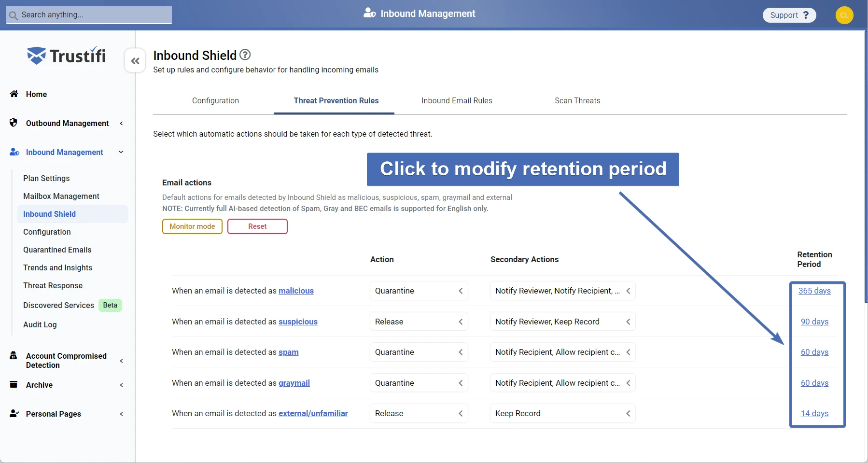Click the Archive box icon in sidebar
The image size is (868, 463).
[x=14, y=384]
